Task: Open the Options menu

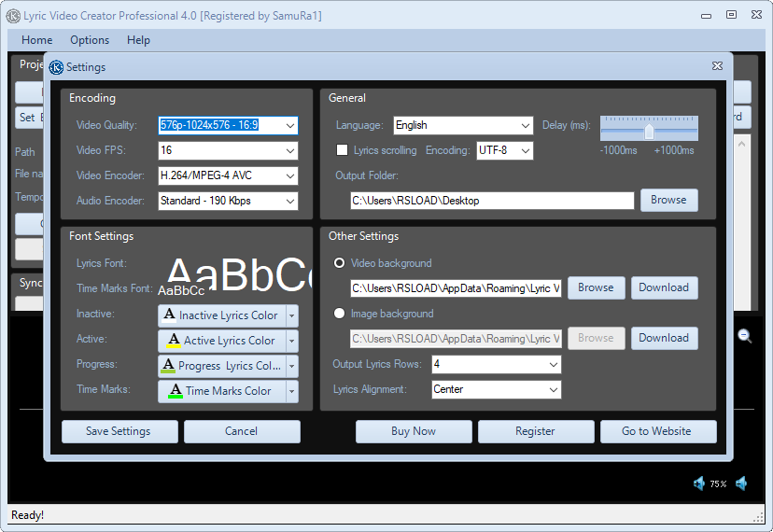Action: click(x=90, y=40)
